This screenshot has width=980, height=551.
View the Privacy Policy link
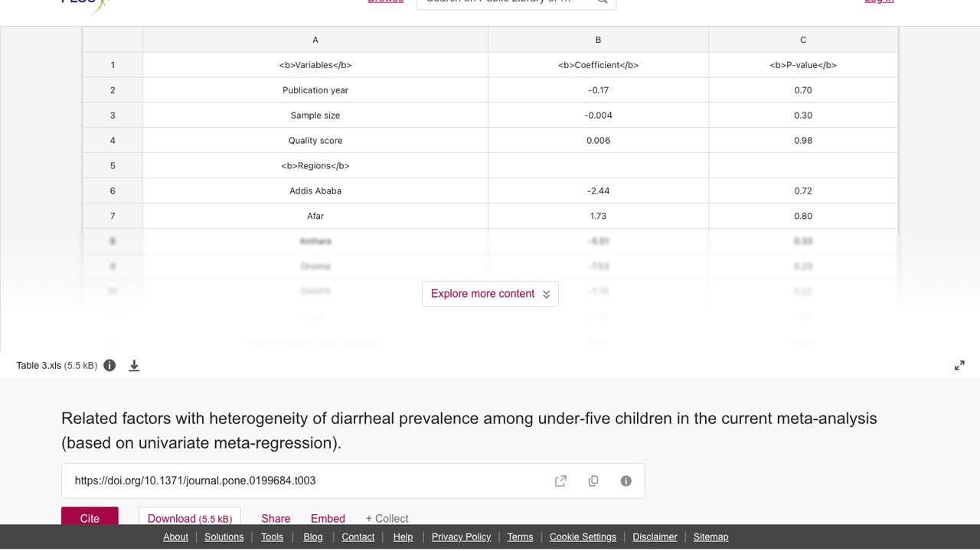(461, 537)
